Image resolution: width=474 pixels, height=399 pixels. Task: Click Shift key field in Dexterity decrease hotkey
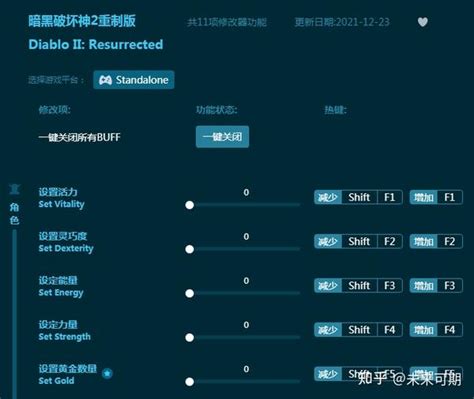[359, 241]
